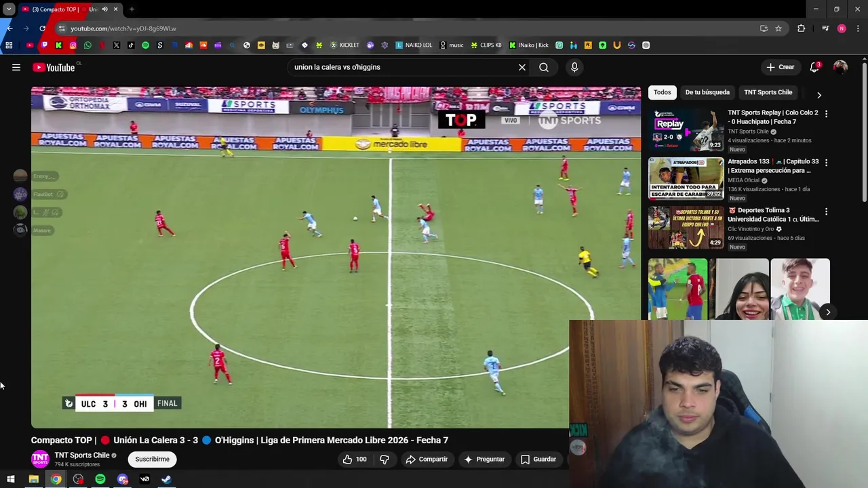
Task: Open options for the TNT Sports Replay video
Action: click(826, 114)
